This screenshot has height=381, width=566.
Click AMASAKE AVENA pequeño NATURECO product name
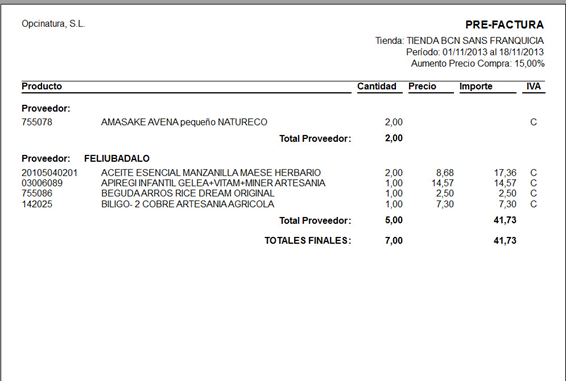(x=184, y=122)
